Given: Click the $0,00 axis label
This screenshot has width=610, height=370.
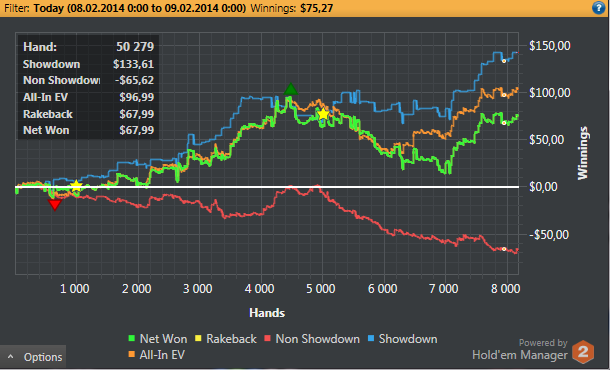Looking at the screenshot, I should [x=543, y=187].
